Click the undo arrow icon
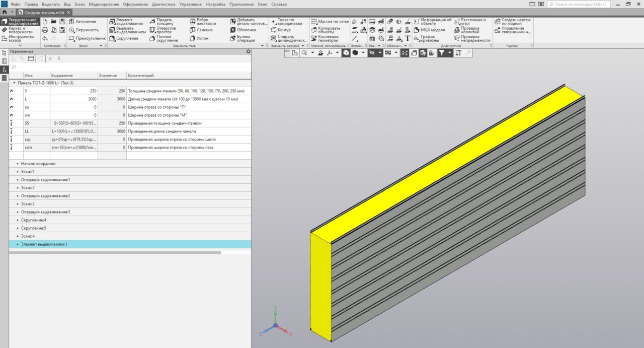Image resolution: width=644 pixels, height=348 pixels. (45, 38)
